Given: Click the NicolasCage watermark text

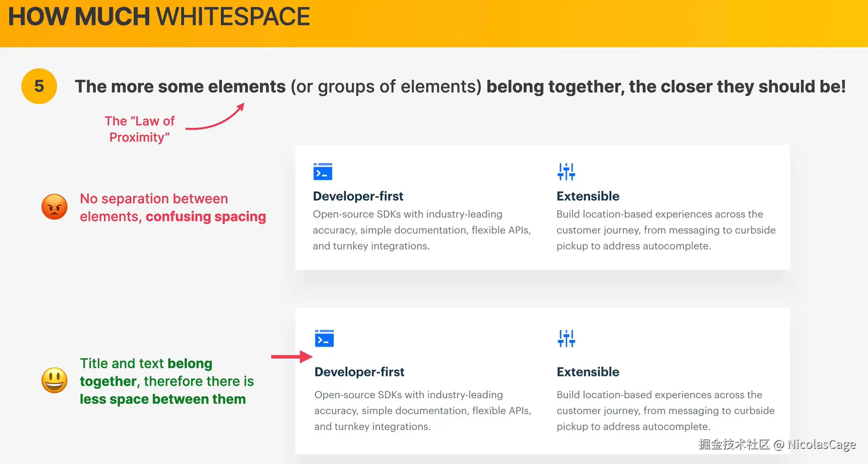Looking at the screenshot, I should click(822, 444).
